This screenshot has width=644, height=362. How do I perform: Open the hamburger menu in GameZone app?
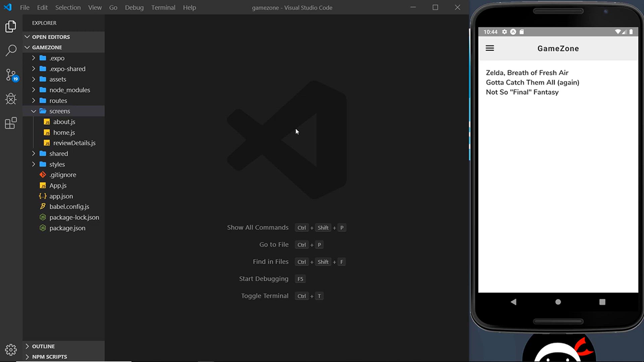(x=490, y=48)
